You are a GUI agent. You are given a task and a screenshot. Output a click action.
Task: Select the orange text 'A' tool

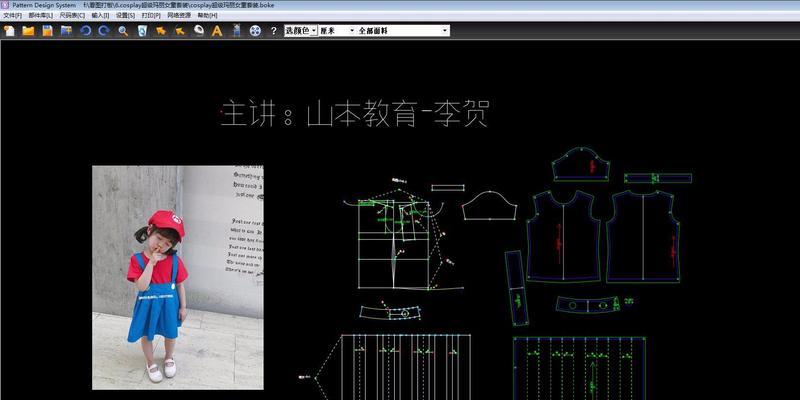coord(217,31)
